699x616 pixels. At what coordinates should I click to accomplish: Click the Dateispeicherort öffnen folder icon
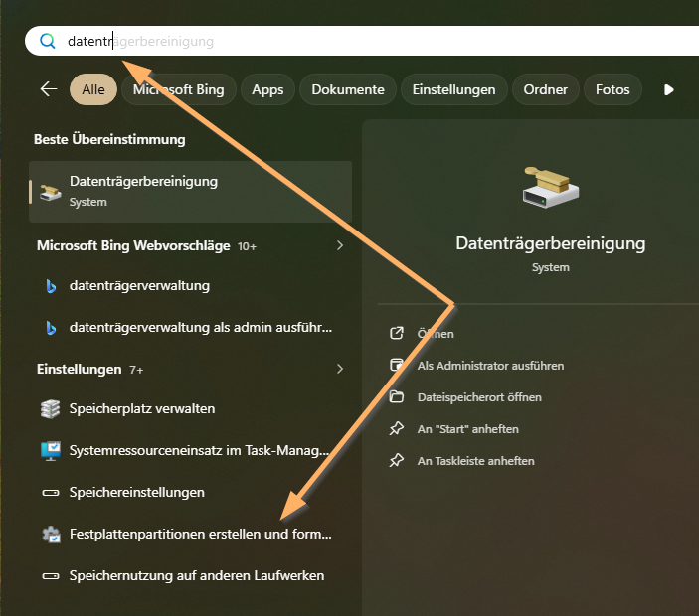coord(397,396)
